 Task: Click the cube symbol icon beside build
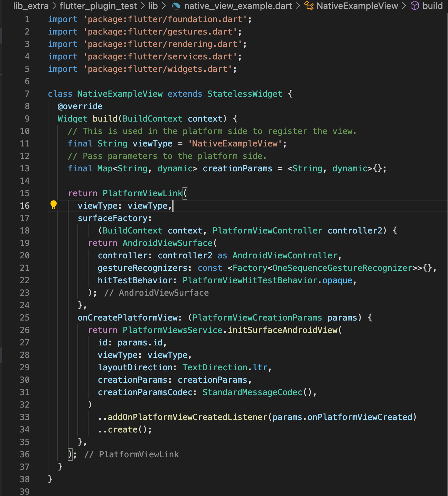tap(414, 6)
